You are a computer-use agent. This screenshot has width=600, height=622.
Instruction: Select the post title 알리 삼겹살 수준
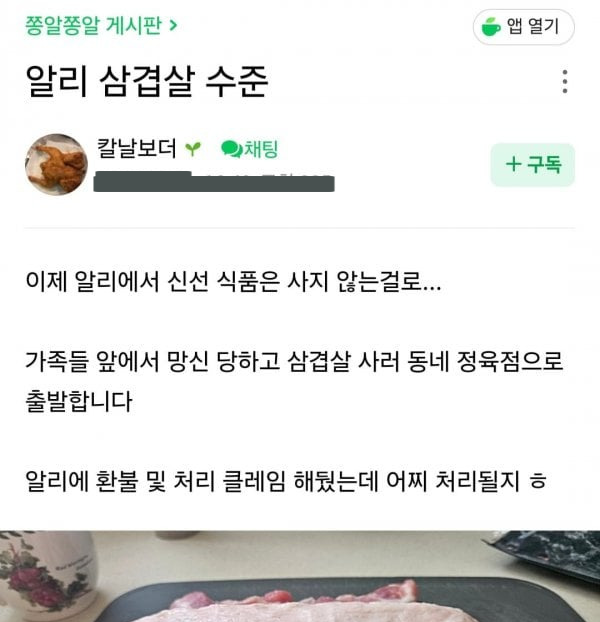147,82
